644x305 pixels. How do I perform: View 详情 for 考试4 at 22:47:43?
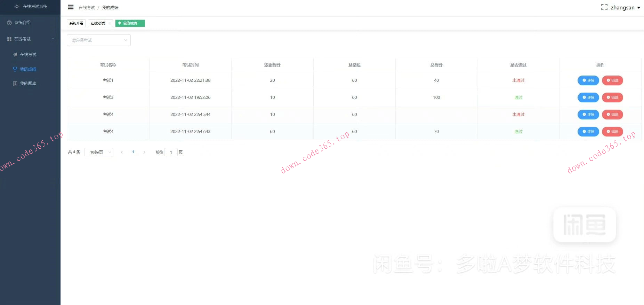click(588, 132)
